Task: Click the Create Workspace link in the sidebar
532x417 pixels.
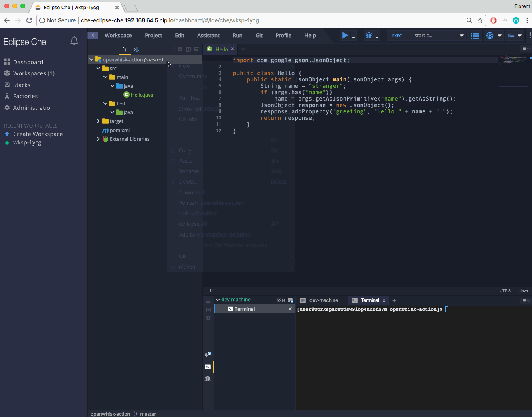Action: 38,134
